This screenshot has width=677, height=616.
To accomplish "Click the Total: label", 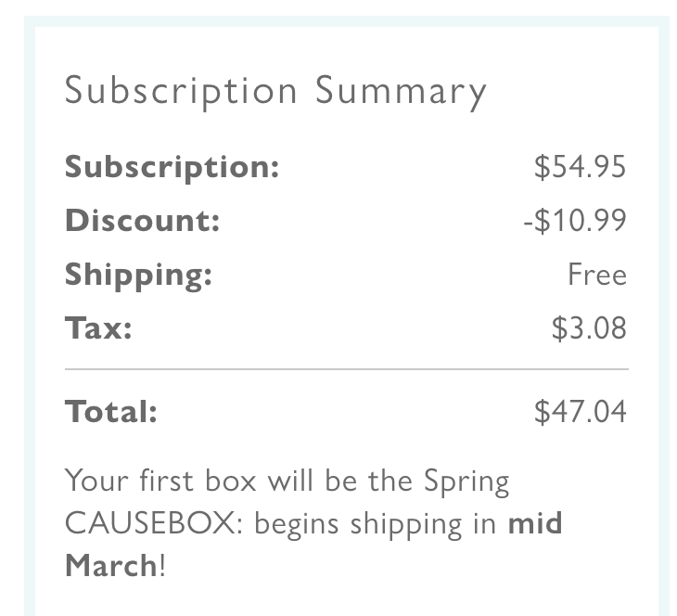I will tap(111, 411).
